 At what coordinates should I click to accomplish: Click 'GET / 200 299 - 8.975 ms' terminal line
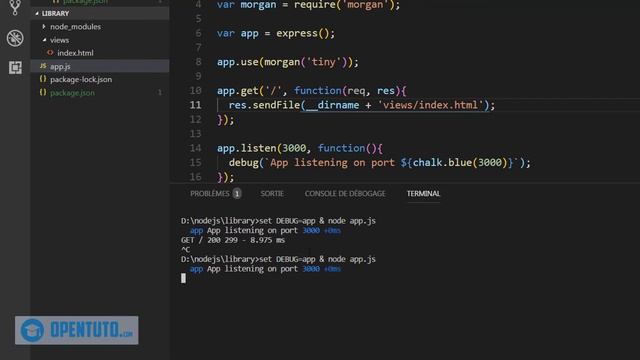[233, 240]
